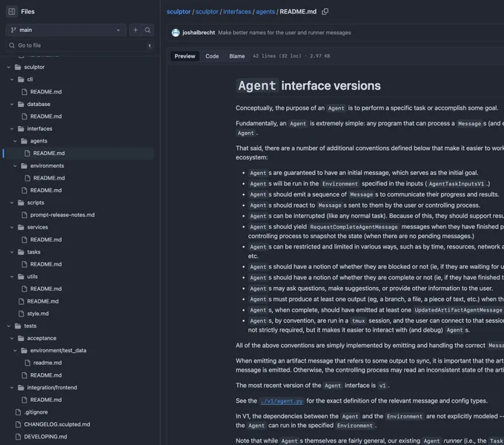The height and width of the screenshot is (445, 504).
Task: Click file icon beside DEVELOPING.md
Action: (18, 437)
